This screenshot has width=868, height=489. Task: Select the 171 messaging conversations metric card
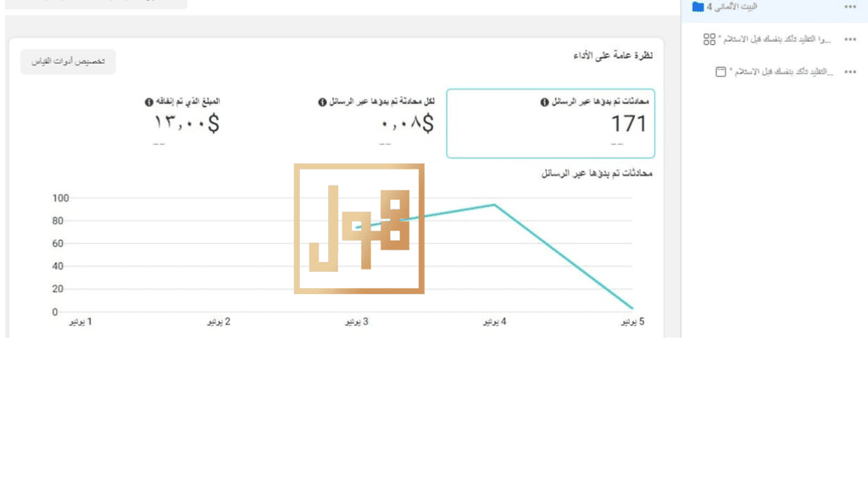pos(550,124)
